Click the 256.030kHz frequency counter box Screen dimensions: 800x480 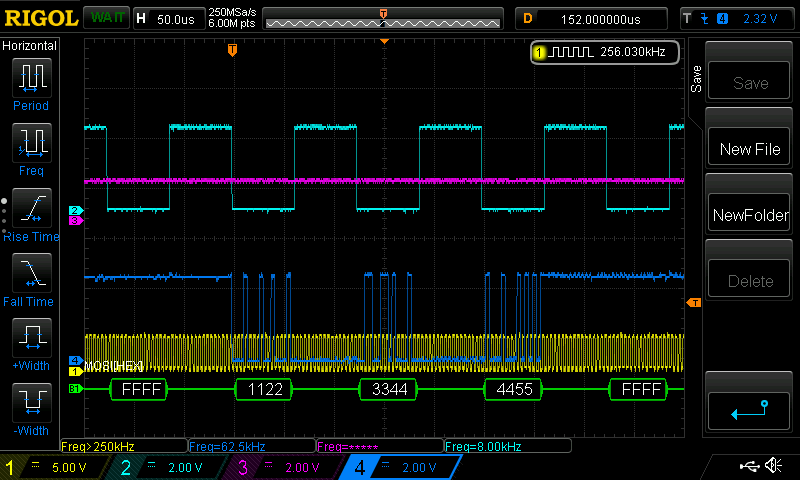pyautogui.click(x=605, y=52)
